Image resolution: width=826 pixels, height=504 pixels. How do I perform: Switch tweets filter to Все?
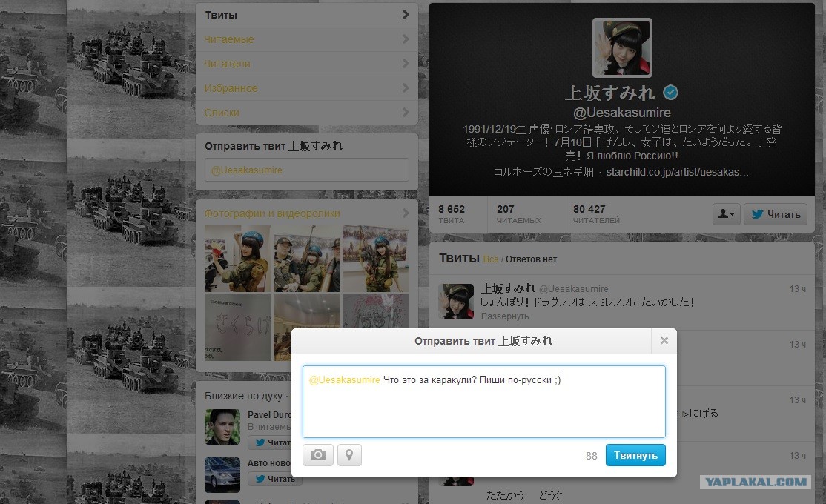(490, 259)
